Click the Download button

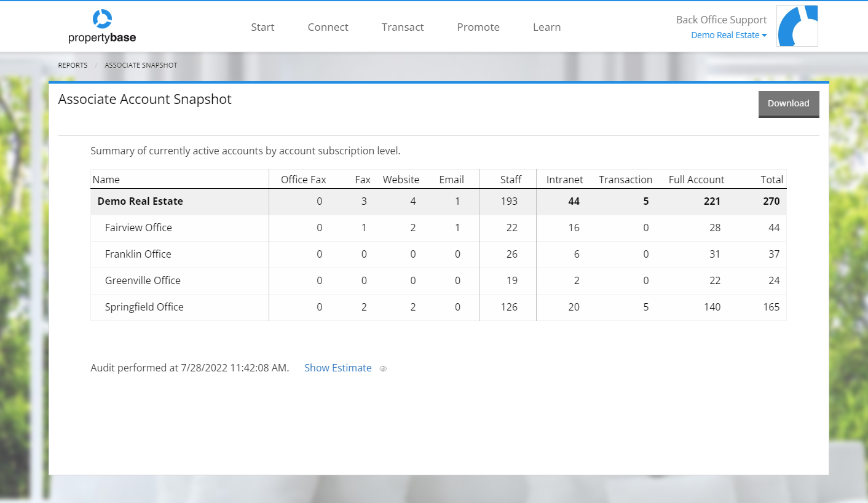pos(788,103)
